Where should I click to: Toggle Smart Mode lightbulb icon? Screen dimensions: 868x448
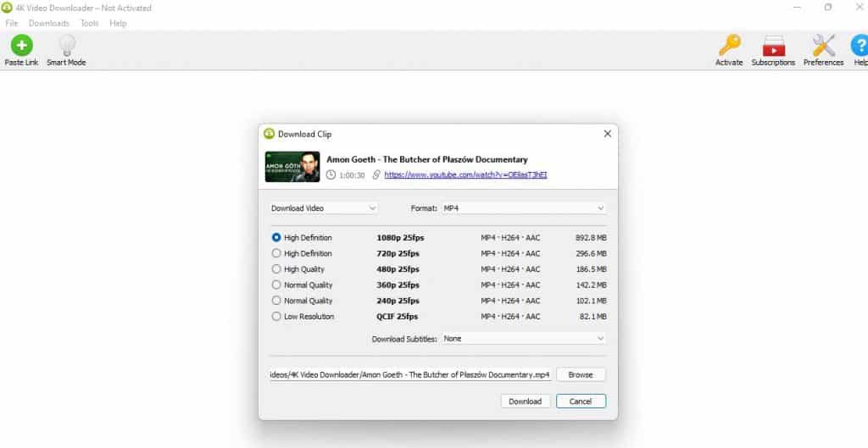[67, 45]
